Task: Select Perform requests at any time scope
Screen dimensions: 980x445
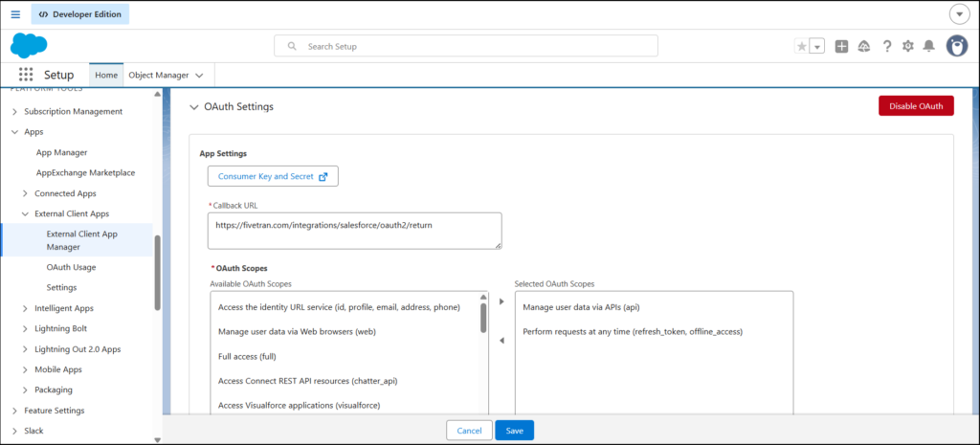Action: [x=633, y=331]
